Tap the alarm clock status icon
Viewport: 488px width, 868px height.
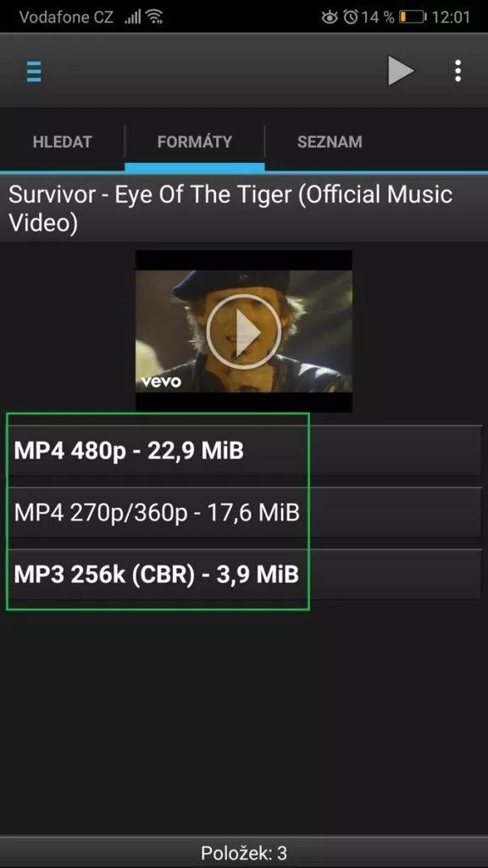[350, 17]
